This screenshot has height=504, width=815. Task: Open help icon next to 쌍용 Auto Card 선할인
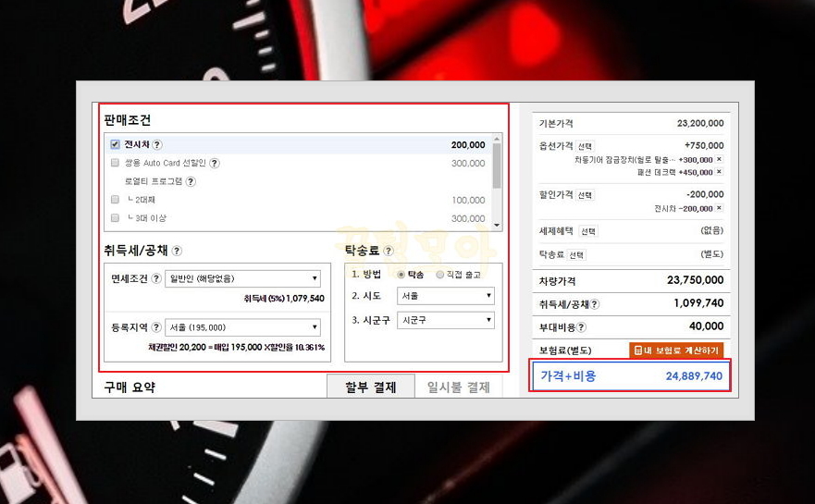[x=214, y=163]
